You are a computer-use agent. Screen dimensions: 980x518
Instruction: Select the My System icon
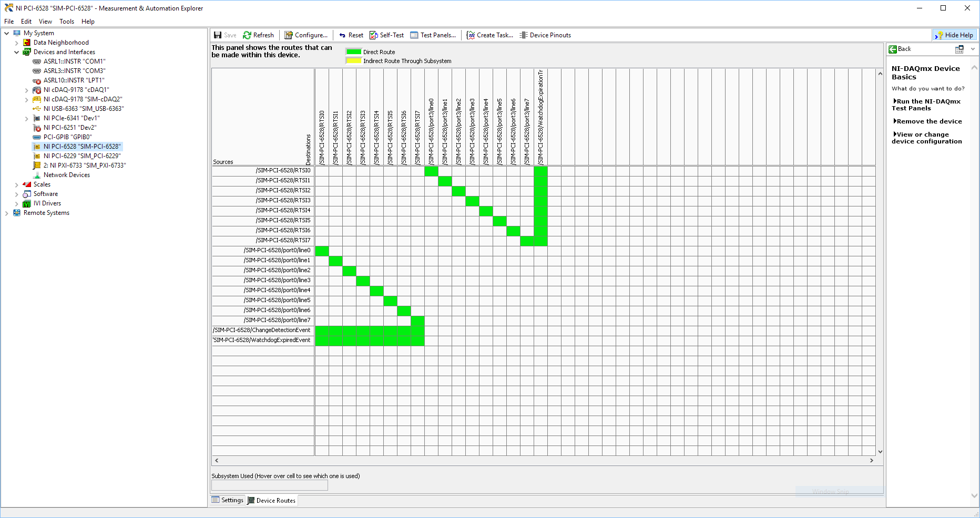[17, 33]
